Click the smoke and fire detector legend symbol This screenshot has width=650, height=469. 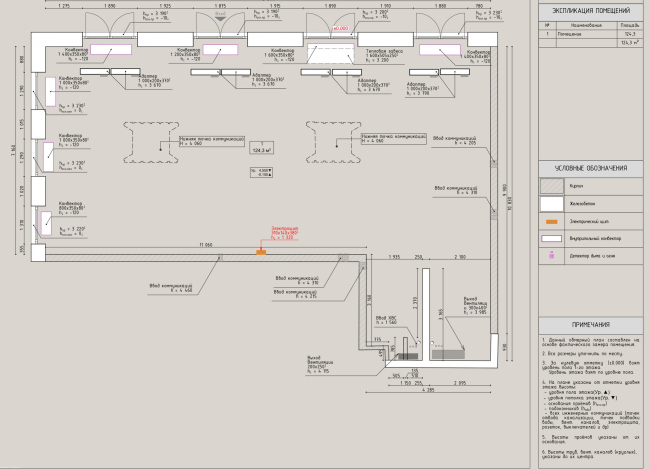[x=552, y=256]
